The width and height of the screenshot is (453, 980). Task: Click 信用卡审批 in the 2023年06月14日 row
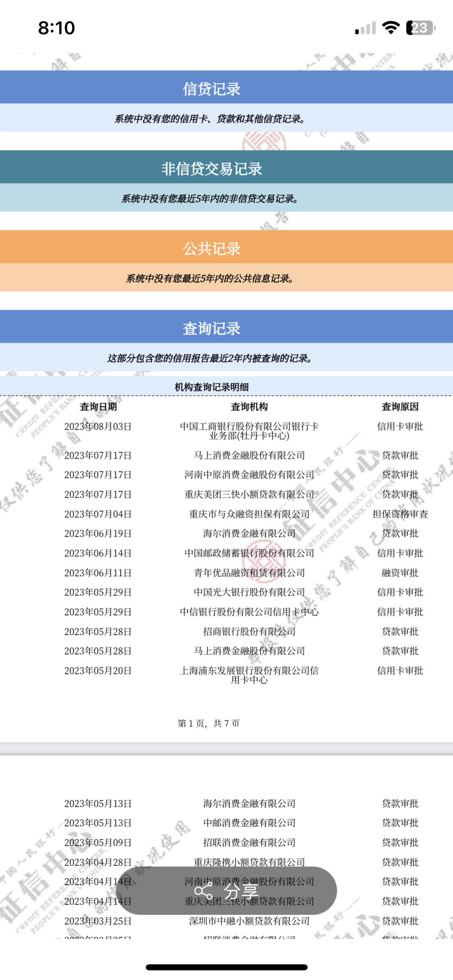[x=400, y=553]
